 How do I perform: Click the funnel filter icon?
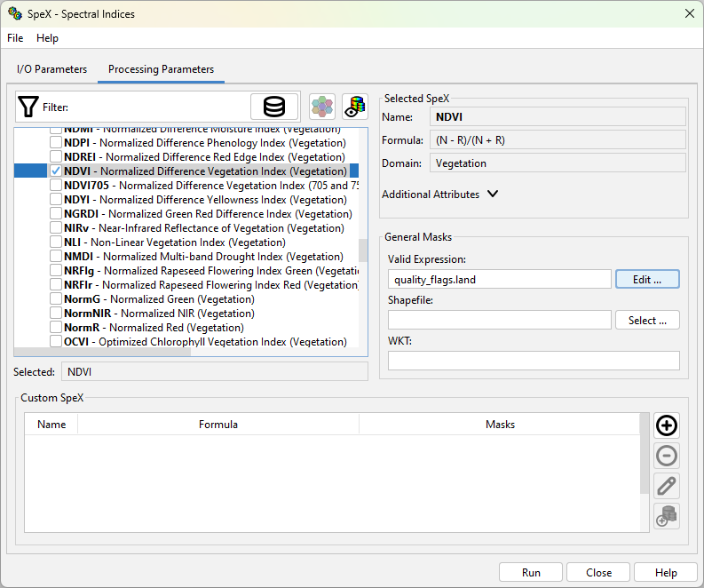pyautogui.click(x=28, y=107)
